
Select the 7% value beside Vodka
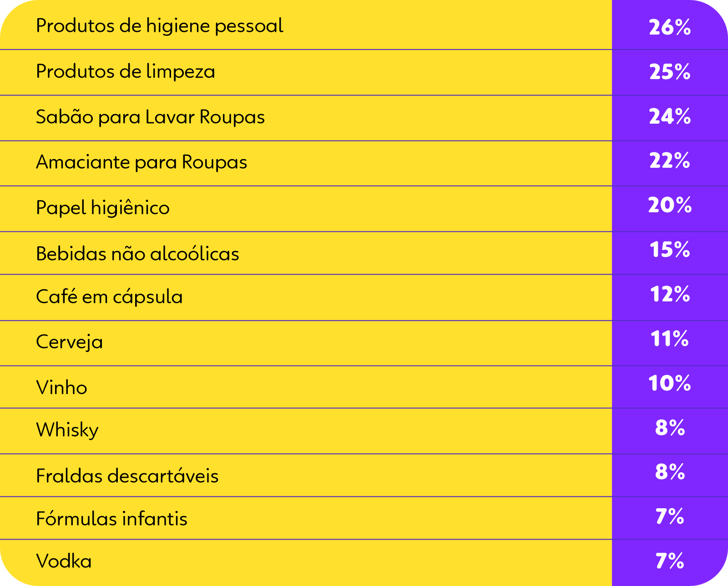[670, 561]
